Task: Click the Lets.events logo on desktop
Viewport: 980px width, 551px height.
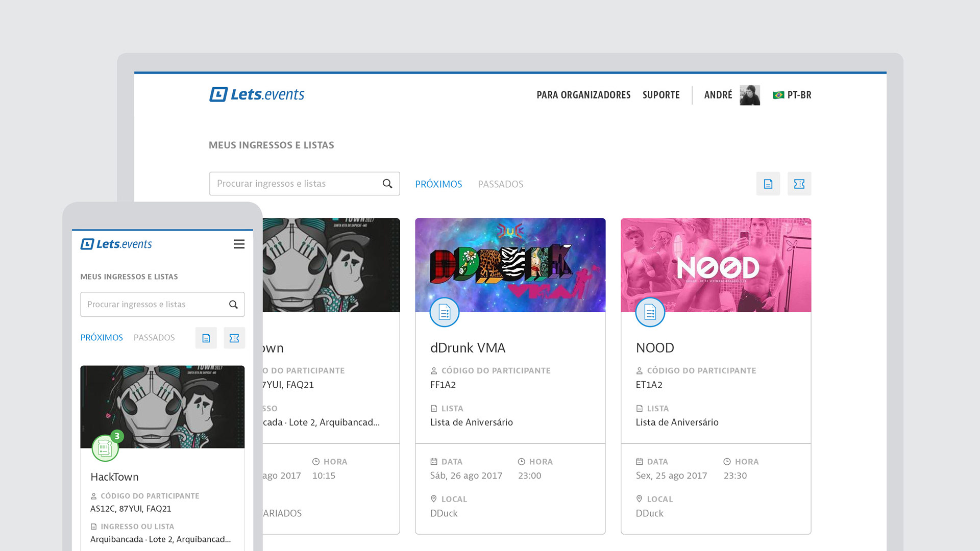Action: pos(257,94)
